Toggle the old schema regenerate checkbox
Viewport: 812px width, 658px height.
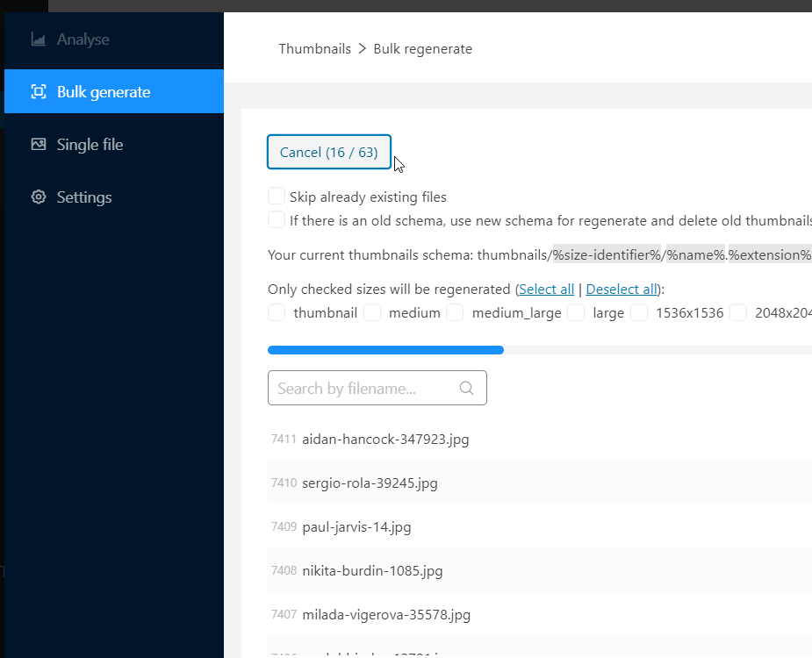[x=277, y=219]
